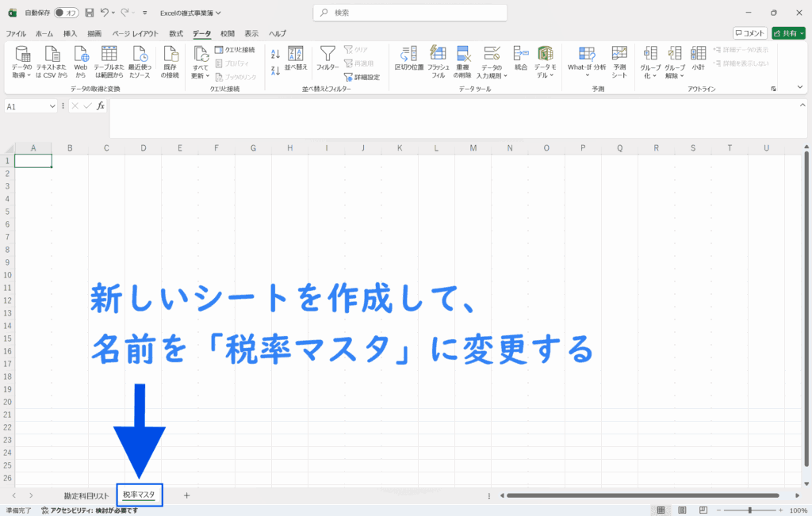Toggle the 自動保存 AutoSave switch
Image resolution: width=812 pixels, height=516 pixels.
(x=66, y=13)
